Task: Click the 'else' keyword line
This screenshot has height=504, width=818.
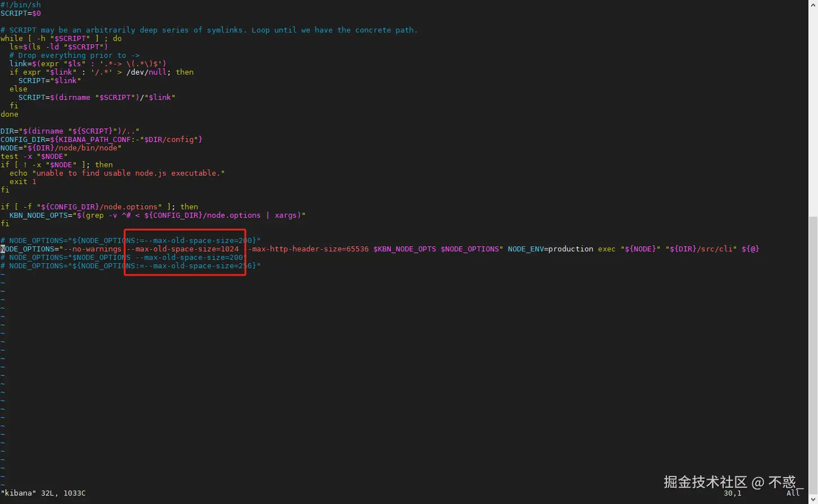Action: coord(18,89)
